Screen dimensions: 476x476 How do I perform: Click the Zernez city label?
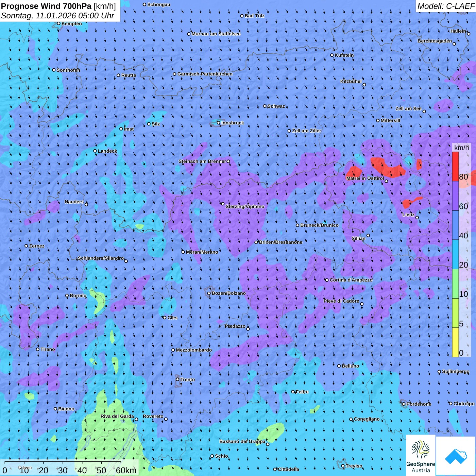click(x=37, y=246)
